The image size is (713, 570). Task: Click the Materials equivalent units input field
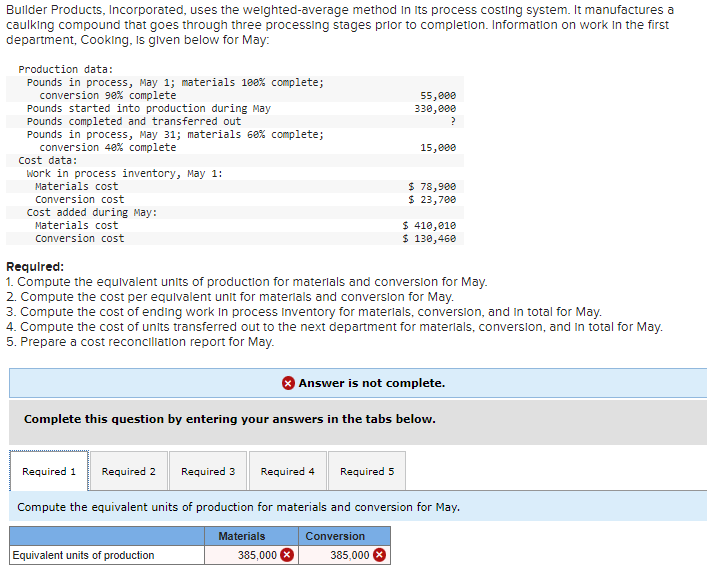coord(251,555)
